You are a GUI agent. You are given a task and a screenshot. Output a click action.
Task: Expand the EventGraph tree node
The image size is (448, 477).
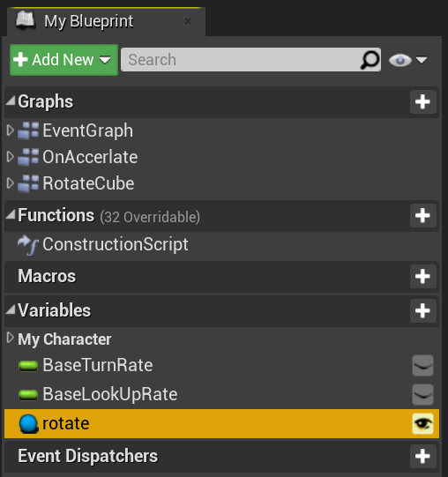click(x=11, y=130)
